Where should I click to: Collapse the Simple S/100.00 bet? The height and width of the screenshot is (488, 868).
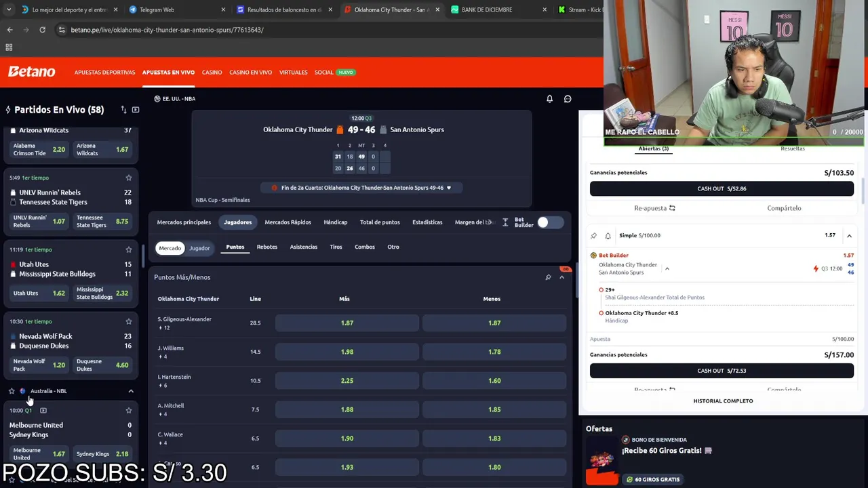tap(849, 236)
